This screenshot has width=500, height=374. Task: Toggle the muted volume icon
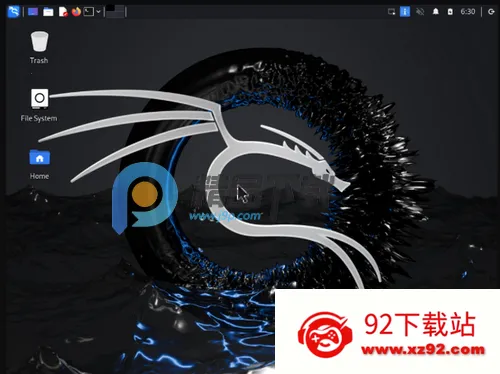[420, 12]
